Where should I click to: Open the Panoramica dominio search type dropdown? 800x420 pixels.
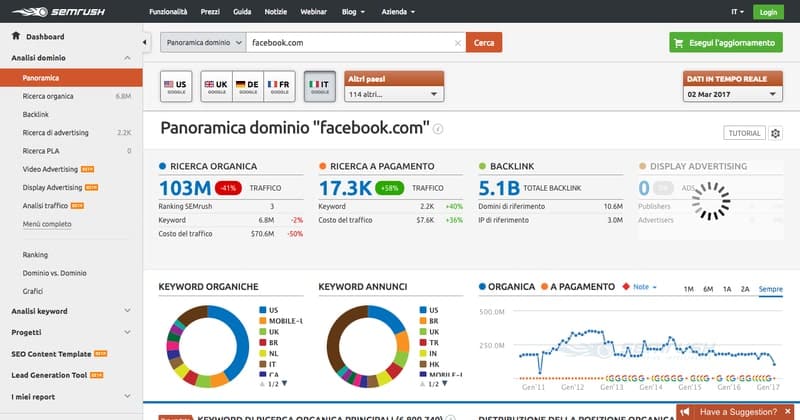pos(203,42)
